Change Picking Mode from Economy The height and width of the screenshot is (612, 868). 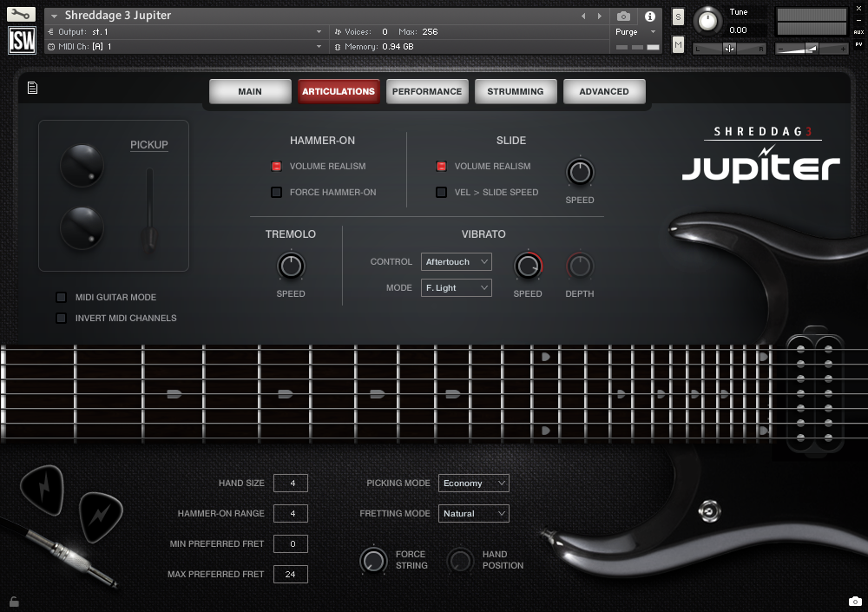[473, 483]
